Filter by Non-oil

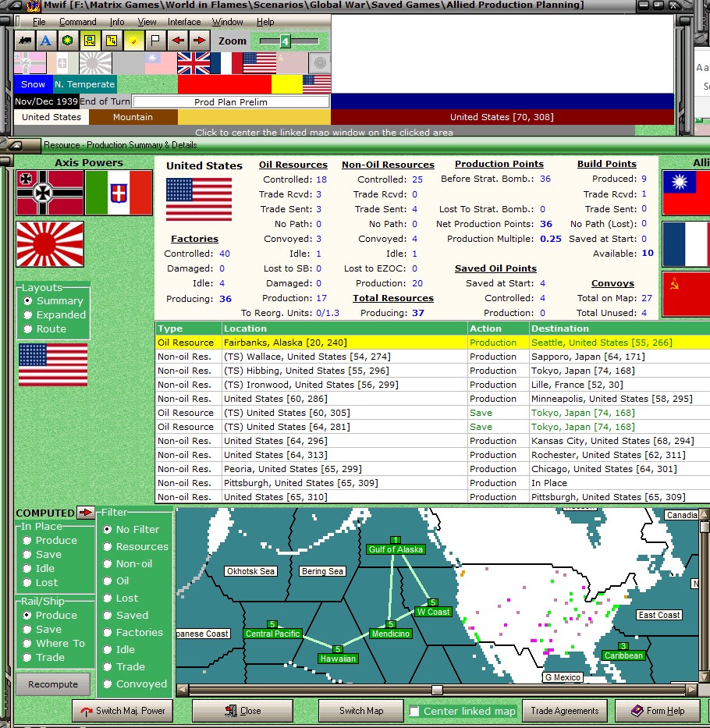(107, 563)
